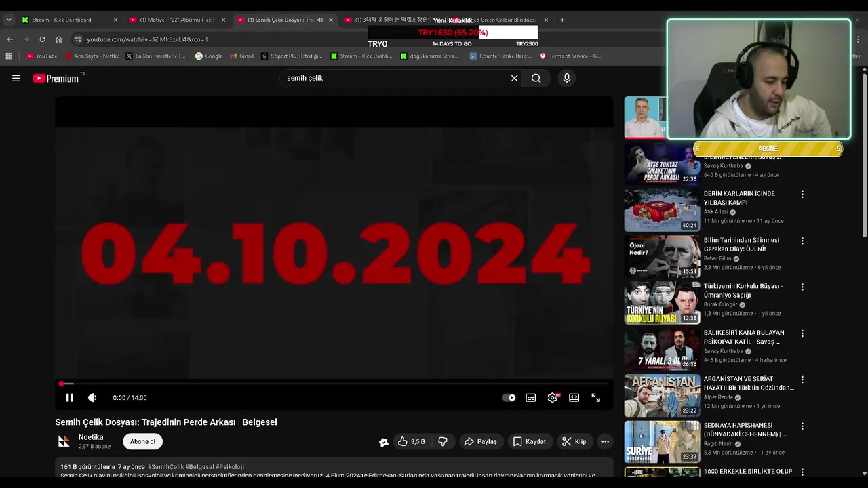Open options for Derin Karların İçinde video
Screen dimensions: 868x488
802,195
